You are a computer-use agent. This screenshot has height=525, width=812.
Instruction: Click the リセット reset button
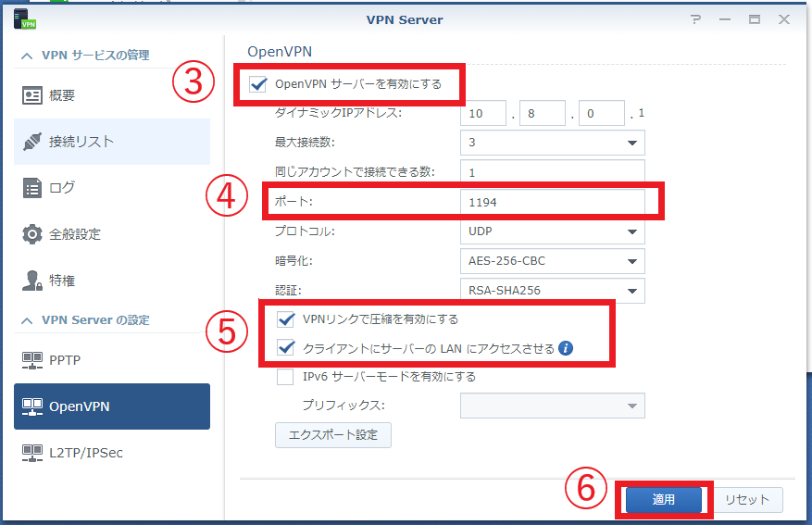point(747,500)
